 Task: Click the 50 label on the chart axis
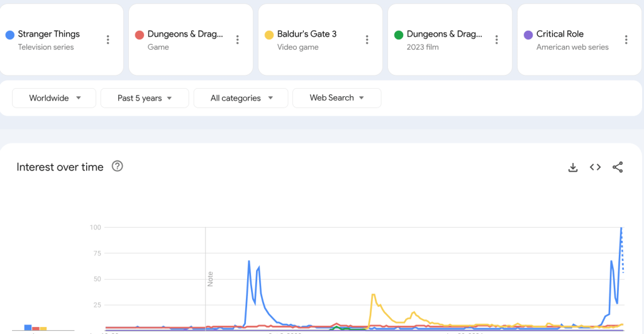(x=97, y=279)
